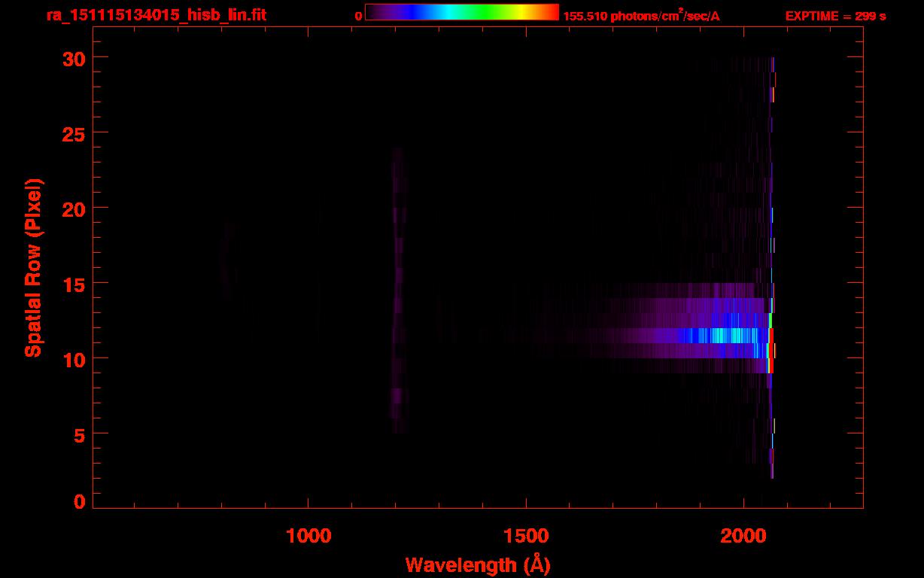Click the color scale minimum label 0
The height and width of the screenshot is (578, 924).
pos(359,17)
